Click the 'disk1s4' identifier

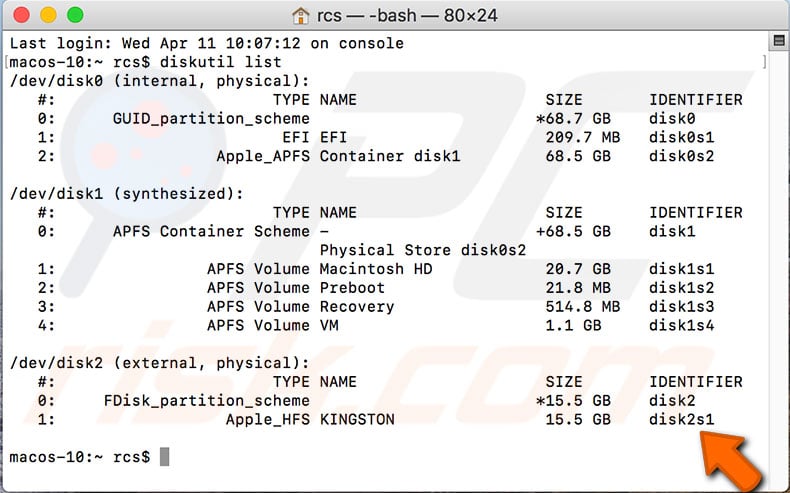click(682, 325)
